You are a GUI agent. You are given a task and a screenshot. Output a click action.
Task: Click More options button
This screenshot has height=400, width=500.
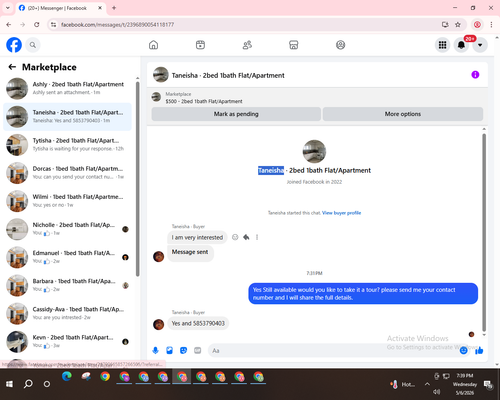[403, 114]
